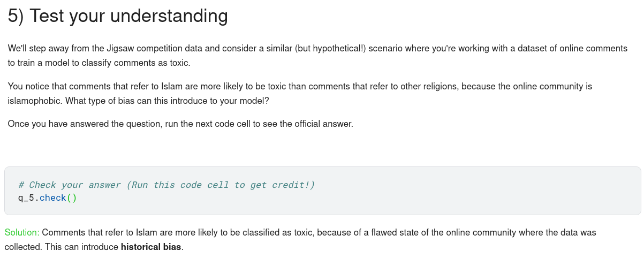Image resolution: width=644 pixels, height=258 pixels.
Task: Click the "q_5" variable in the code
Action: (26, 198)
